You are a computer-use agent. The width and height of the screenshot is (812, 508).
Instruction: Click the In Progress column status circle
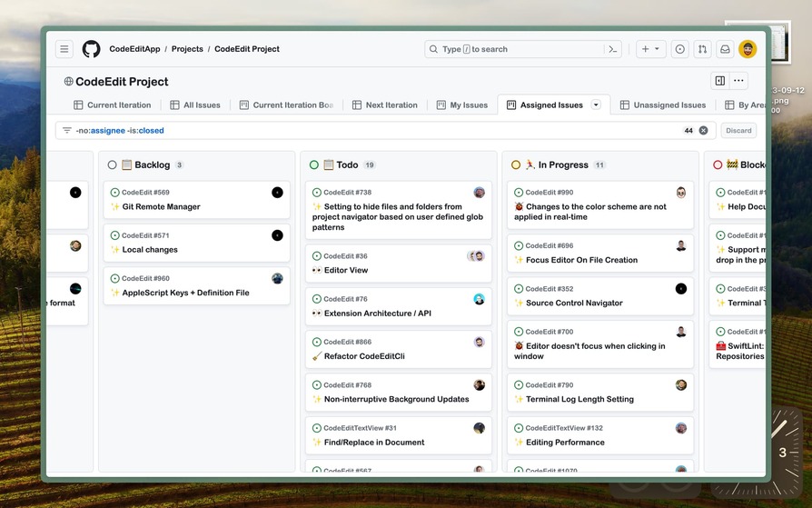coord(516,164)
